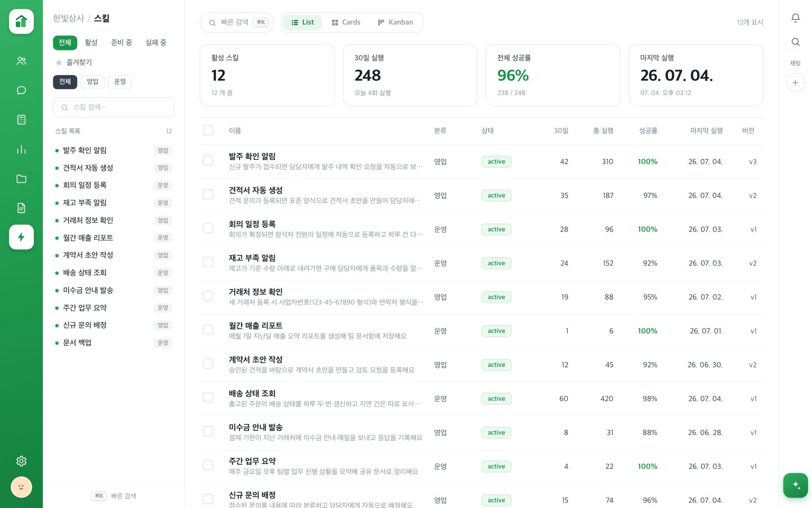812x508 pixels.
Task: Check the 견적서 자동 생성 row checkbox
Action: 208,194
